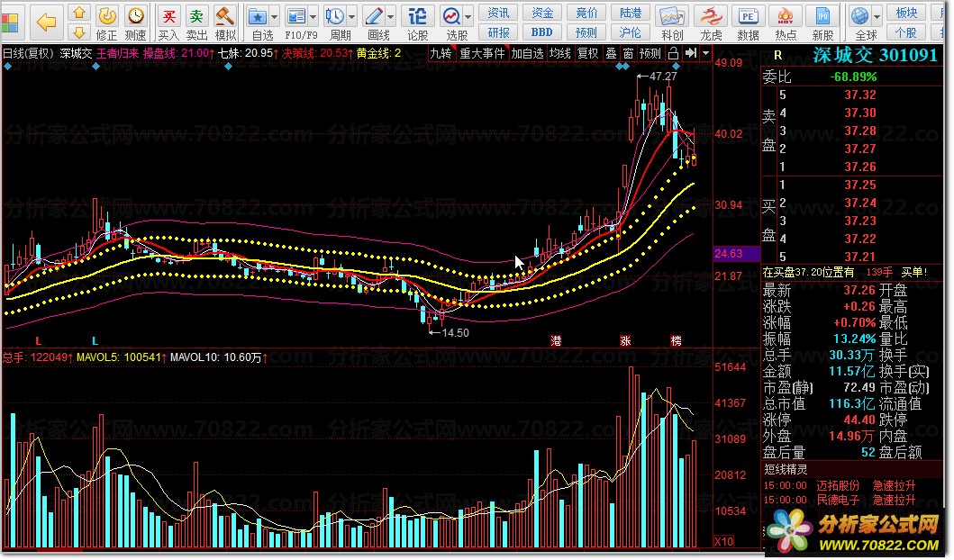The image size is (954, 560).
Task: Click the 修正 refresh icon
Action: 107,16
